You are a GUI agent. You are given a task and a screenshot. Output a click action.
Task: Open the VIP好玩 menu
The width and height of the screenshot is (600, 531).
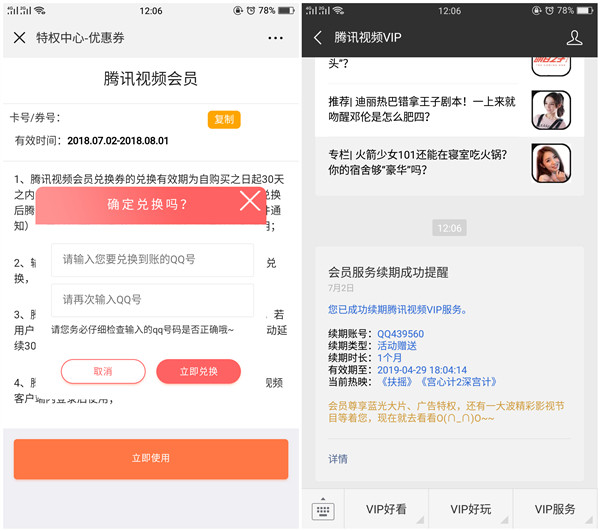[x=471, y=509]
